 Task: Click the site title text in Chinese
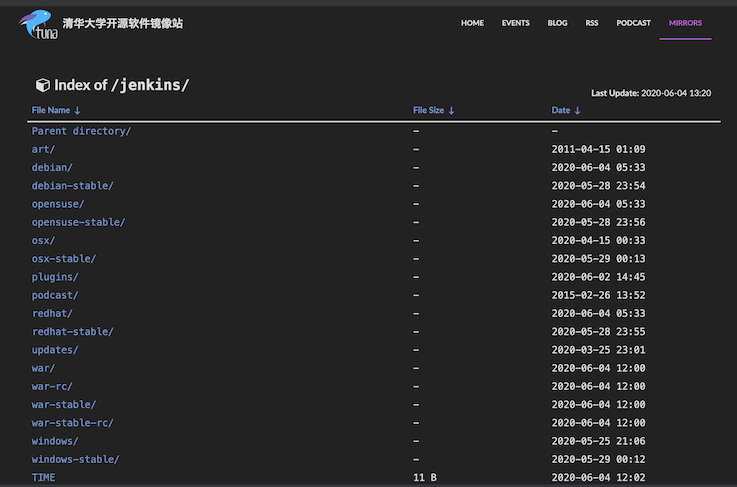[x=123, y=22]
